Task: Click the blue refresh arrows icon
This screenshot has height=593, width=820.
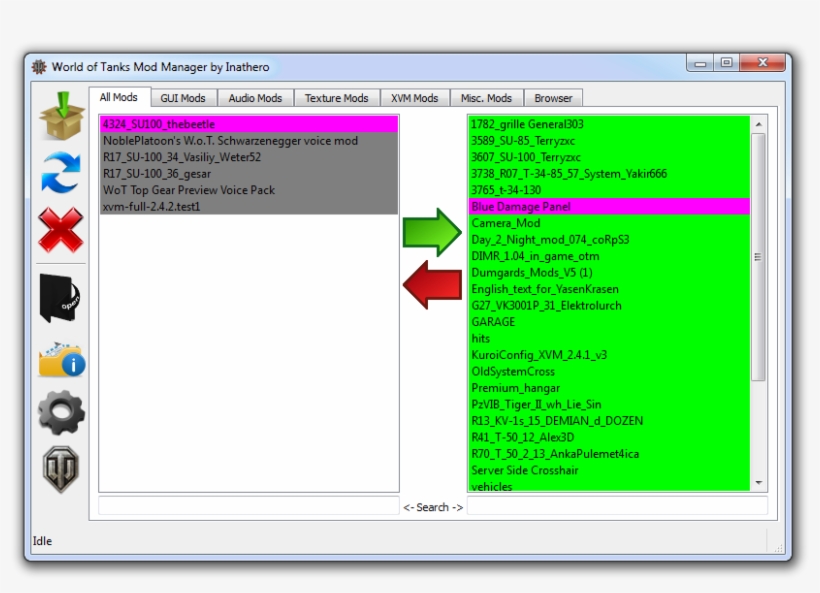Action: [x=61, y=172]
